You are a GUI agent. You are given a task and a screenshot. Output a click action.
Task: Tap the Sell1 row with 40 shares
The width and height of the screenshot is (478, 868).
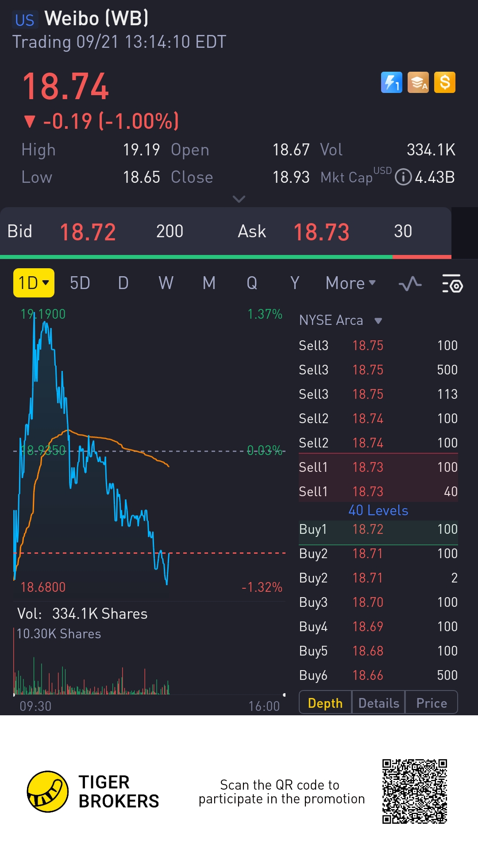tap(378, 491)
